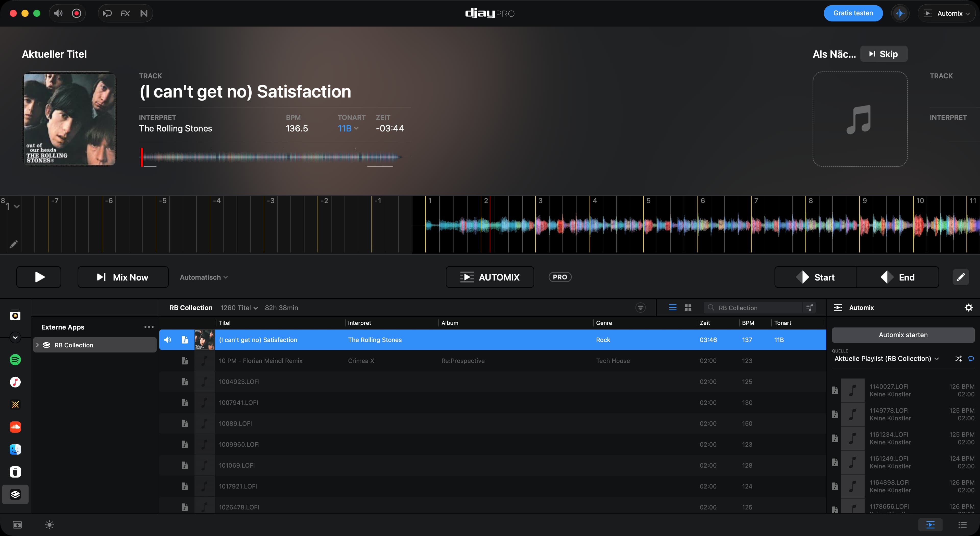
Task: Toggle the Neural Mix icon
Action: (x=144, y=13)
